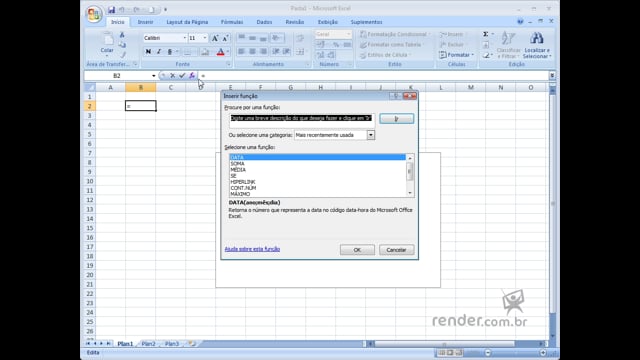Viewport: 640px width, 360px height.
Task: Click the Save icon in quick access toolbar
Action: pos(111,9)
